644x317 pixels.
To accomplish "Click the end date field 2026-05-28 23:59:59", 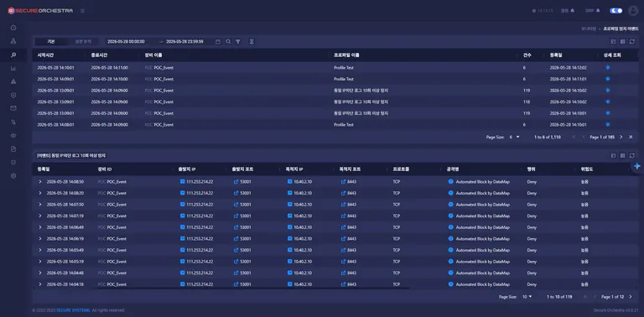I will (184, 41).
